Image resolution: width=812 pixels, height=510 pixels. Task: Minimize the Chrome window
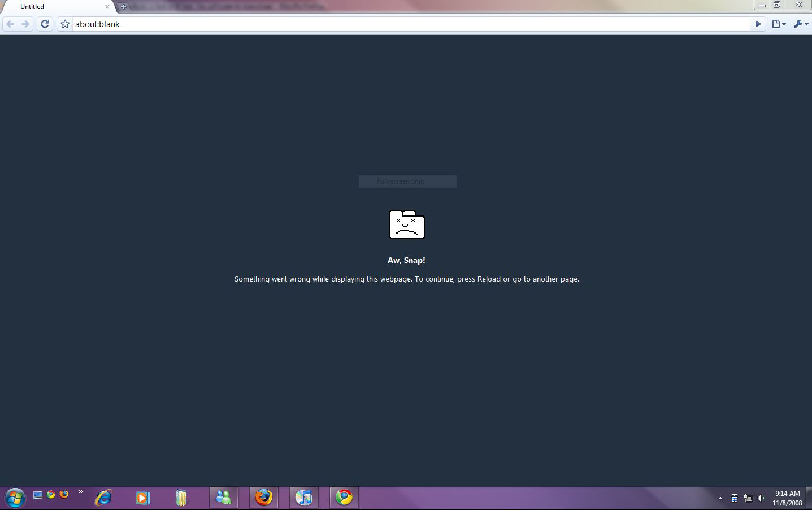click(762, 5)
